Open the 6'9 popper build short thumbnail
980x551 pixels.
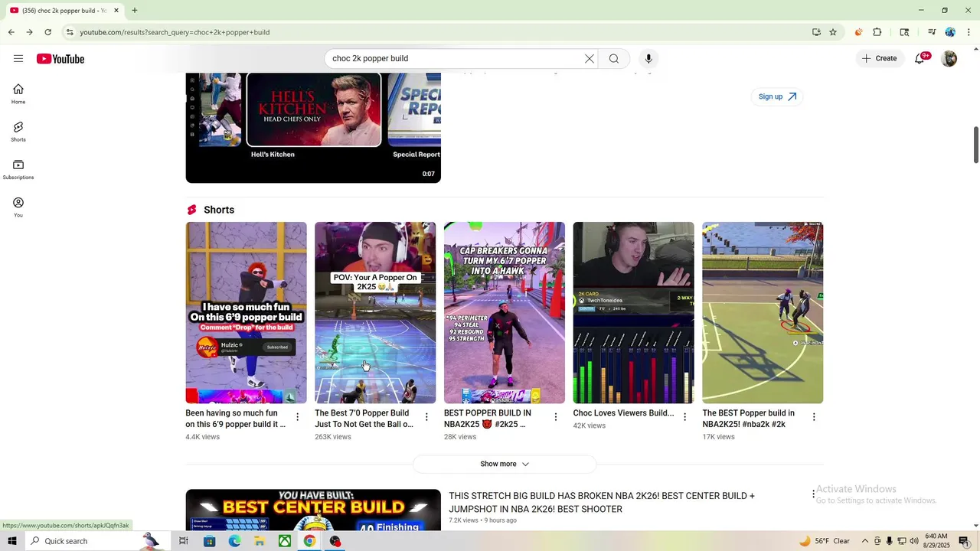246,312
